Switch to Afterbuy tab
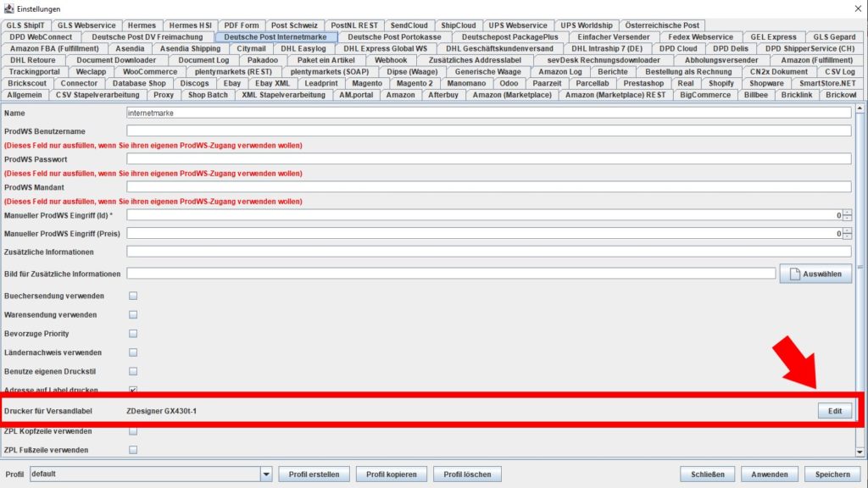Screen dimensions: 868x488 pos(443,95)
